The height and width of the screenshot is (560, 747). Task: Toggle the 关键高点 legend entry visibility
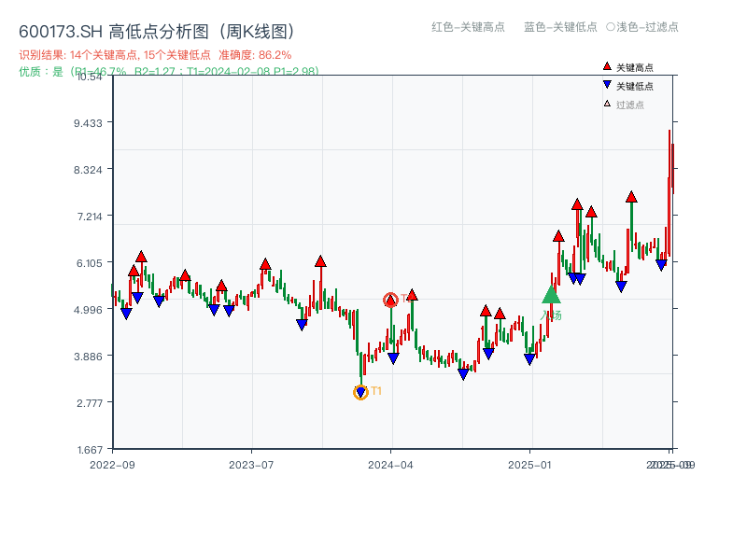633,67
